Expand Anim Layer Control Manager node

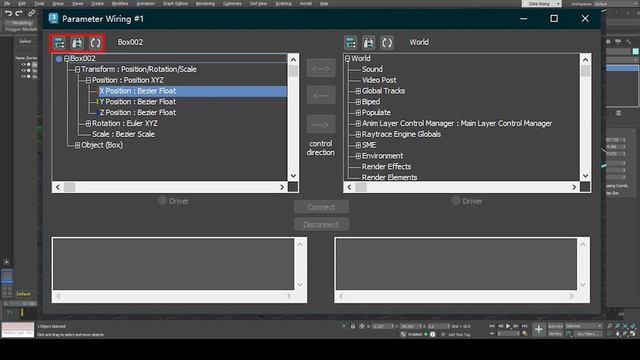[358, 123]
